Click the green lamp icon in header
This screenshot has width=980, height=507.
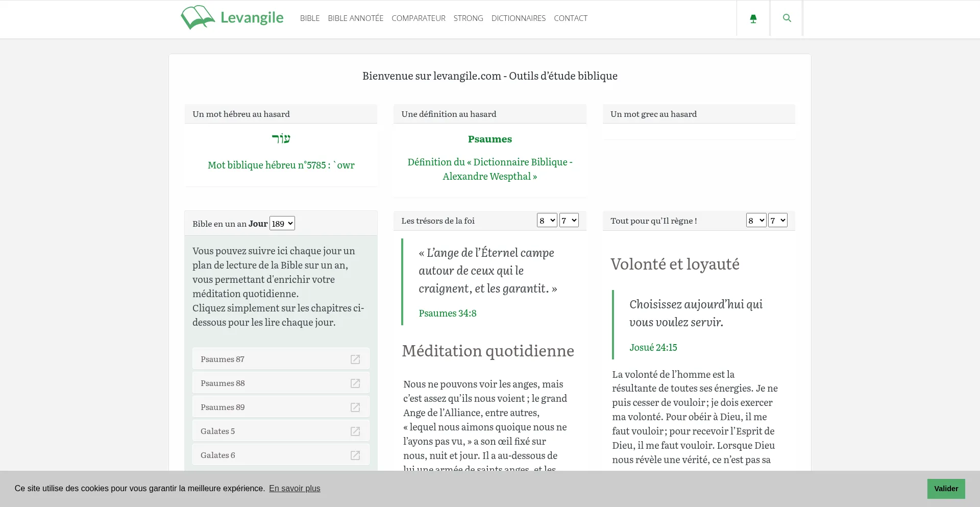[753, 18]
